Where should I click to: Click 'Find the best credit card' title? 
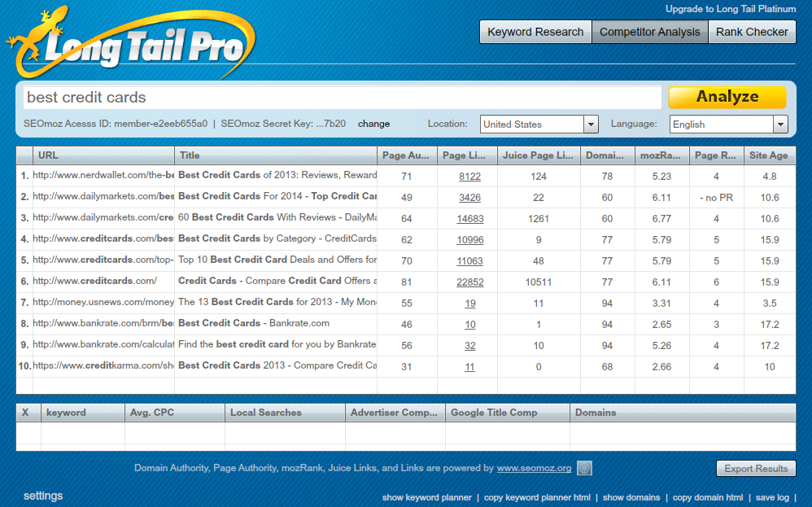(x=277, y=344)
